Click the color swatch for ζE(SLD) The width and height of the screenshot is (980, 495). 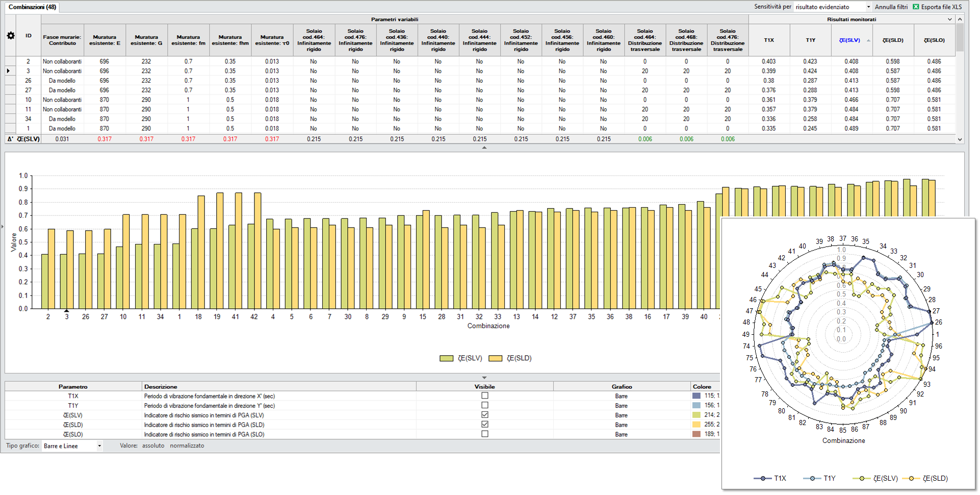696,425
